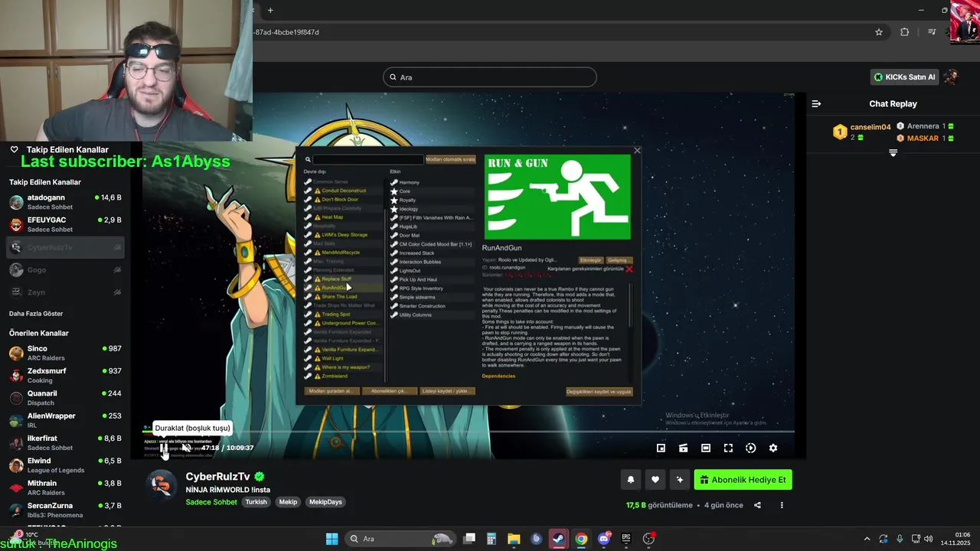Open Discord from the taskbar

(603, 539)
